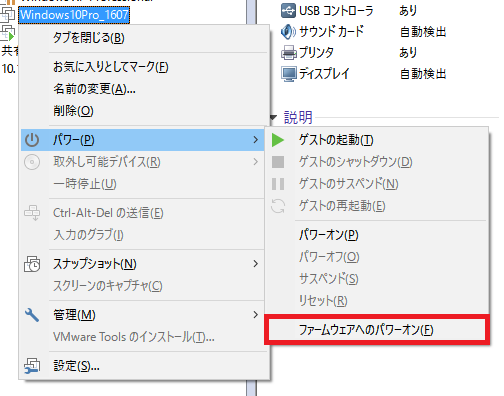Click Ctrl-Alt-Del の送信(E) entry
The image size is (504, 396).
108,213
